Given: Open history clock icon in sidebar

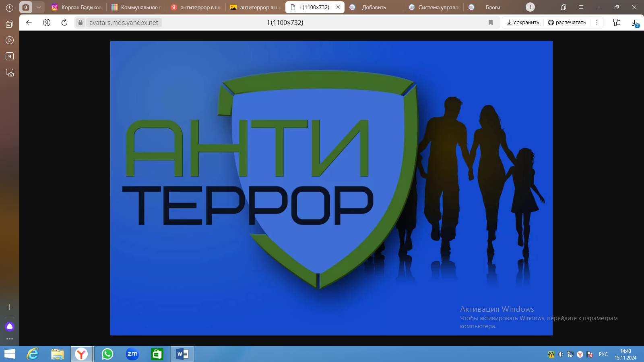Looking at the screenshot, I should pyautogui.click(x=10, y=8).
